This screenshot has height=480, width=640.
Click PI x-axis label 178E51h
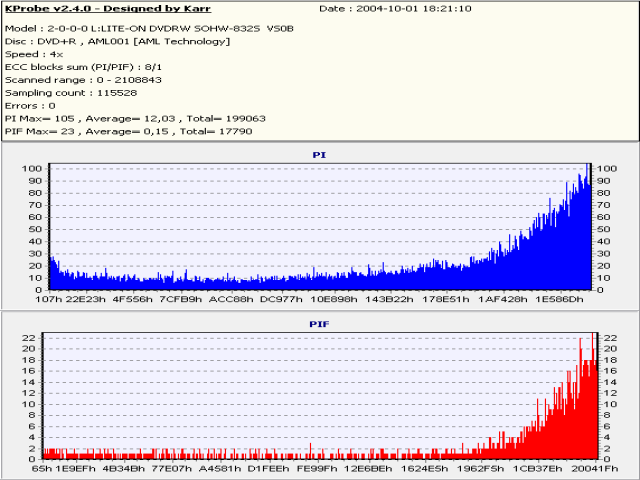pyautogui.click(x=446, y=299)
